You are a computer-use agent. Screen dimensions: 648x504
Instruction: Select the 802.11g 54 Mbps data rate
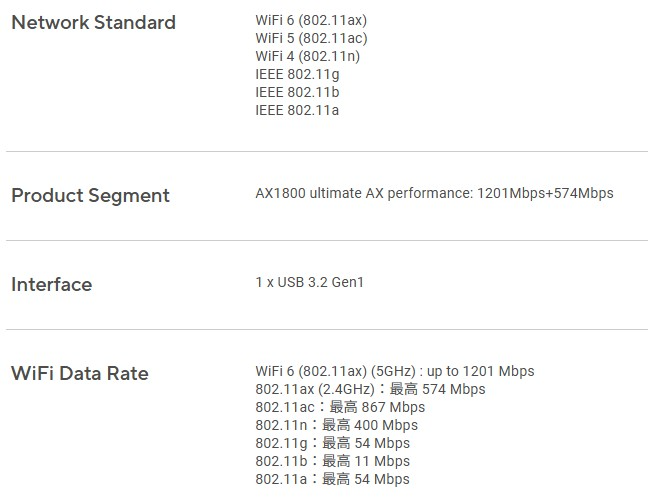[x=332, y=443]
